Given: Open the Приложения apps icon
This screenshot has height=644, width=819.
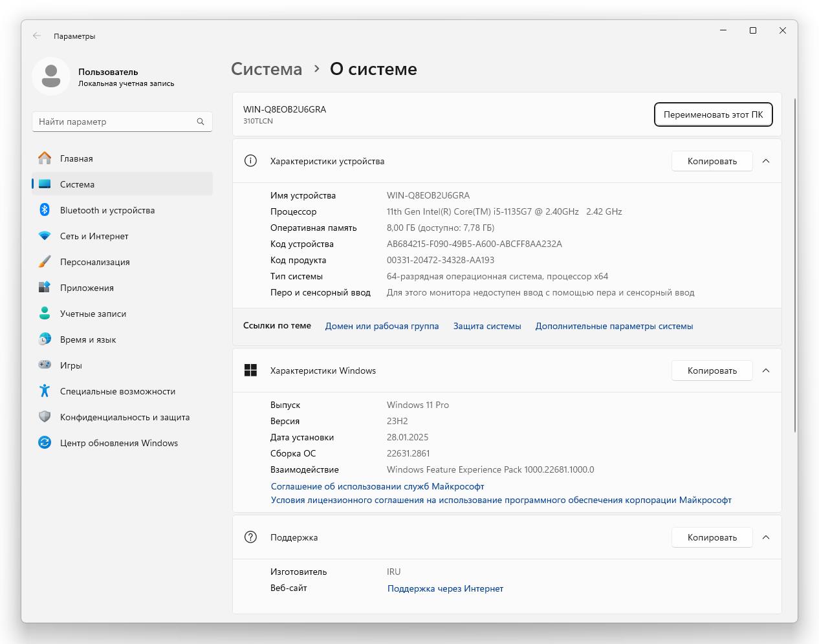Looking at the screenshot, I should [45, 288].
